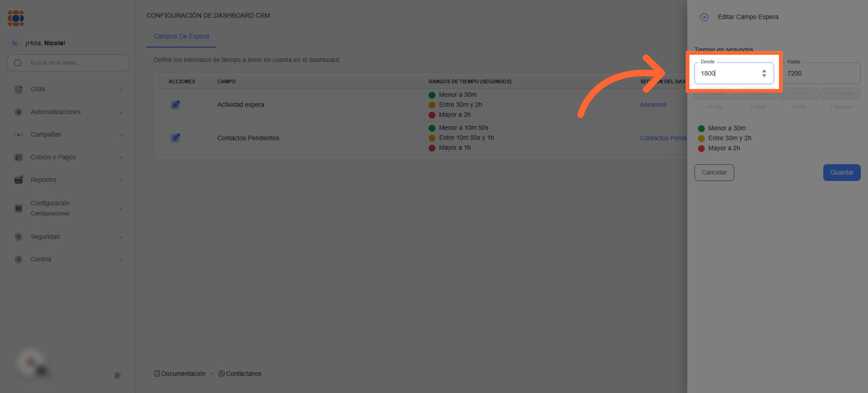Viewport: 868px width, 393px height.
Task: Edit the Contactos Pendientes row
Action: (175, 138)
